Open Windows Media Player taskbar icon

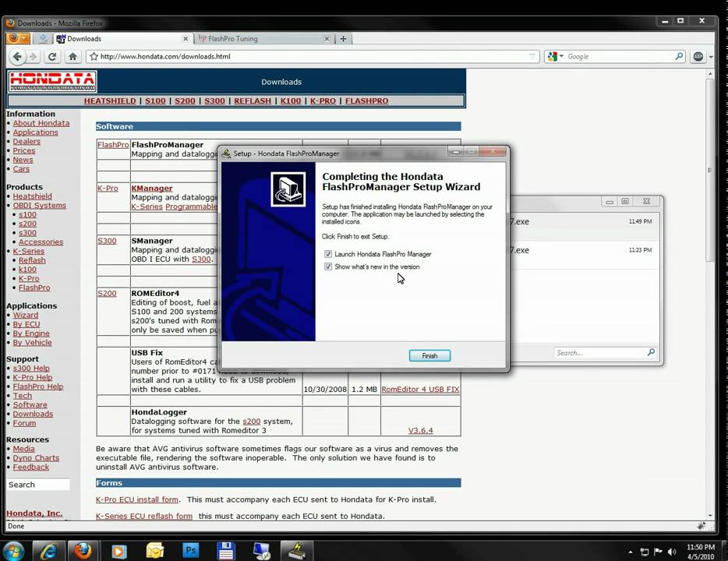118,551
